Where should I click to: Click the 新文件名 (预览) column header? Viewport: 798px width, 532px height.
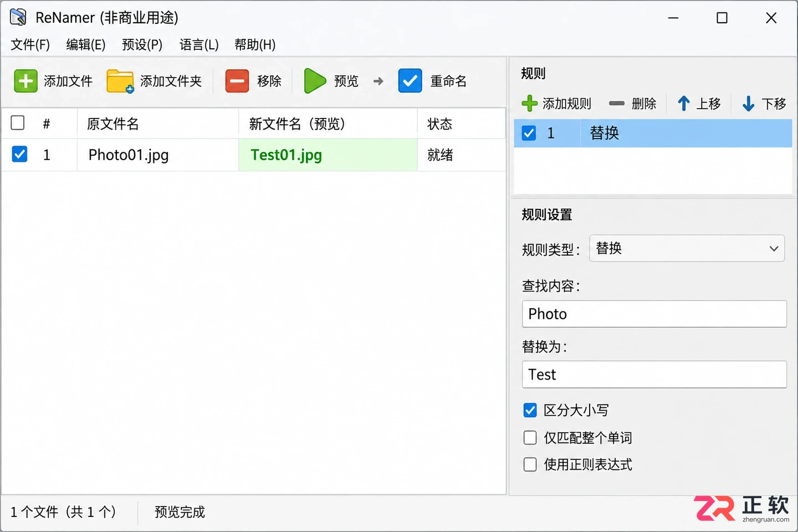click(328, 124)
